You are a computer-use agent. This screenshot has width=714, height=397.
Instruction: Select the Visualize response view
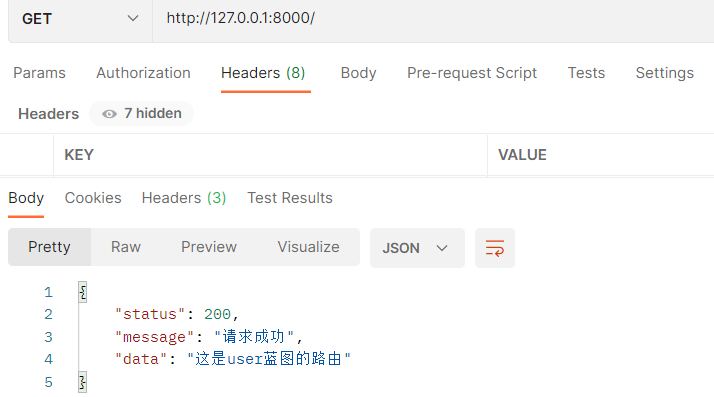(x=308, y=247)
